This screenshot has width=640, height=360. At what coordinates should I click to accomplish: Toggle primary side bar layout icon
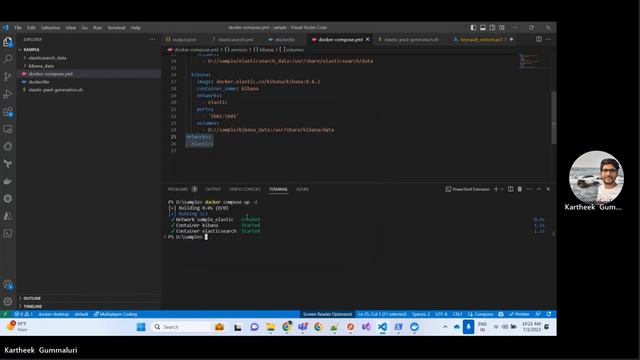click(473, 28)
